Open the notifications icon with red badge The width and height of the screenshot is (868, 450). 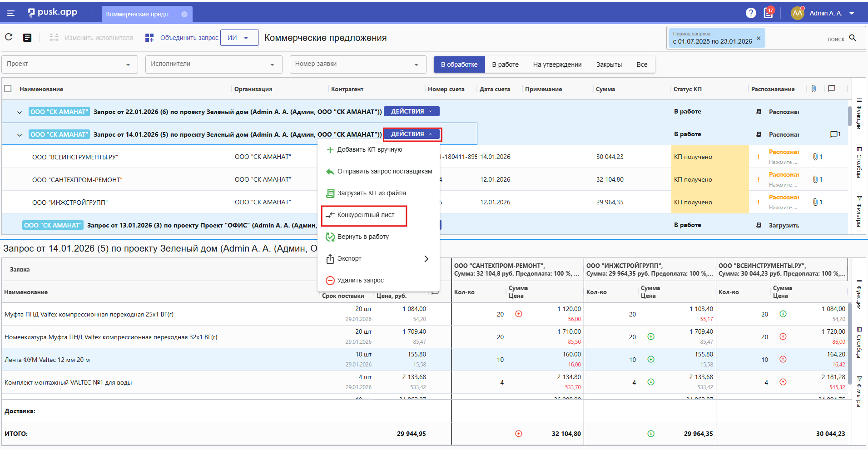[x=769, y=13]
